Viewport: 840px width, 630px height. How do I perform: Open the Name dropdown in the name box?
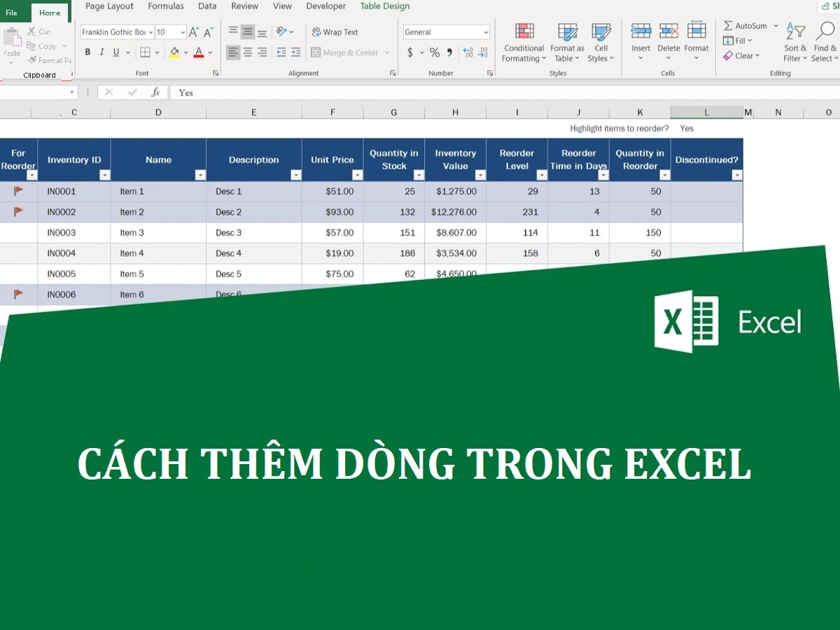pos(72,92)
